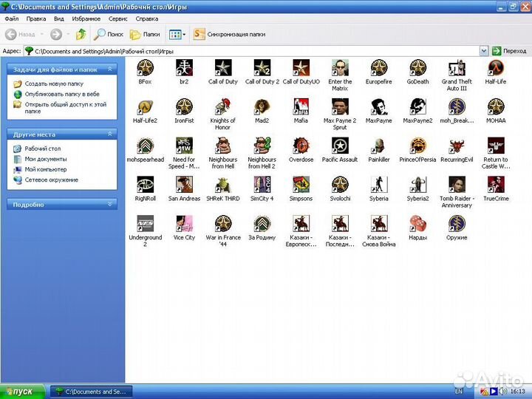The width and height of the screenshot is (532, 399).
Task: Open the Справка menu
Action: pyautogui.click(x=147, y=18)
